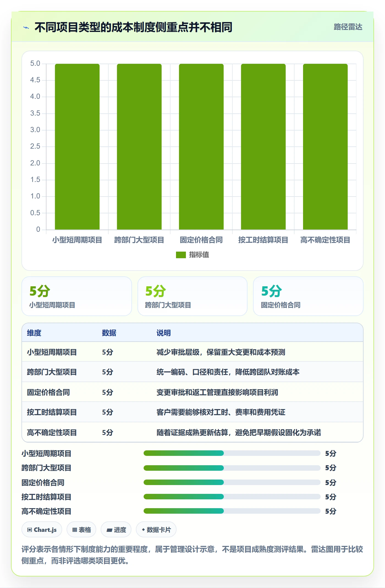Click the 小型短周期项目 progress bar
The height and width of the screenshot is (588, 385).
(232, 453)
